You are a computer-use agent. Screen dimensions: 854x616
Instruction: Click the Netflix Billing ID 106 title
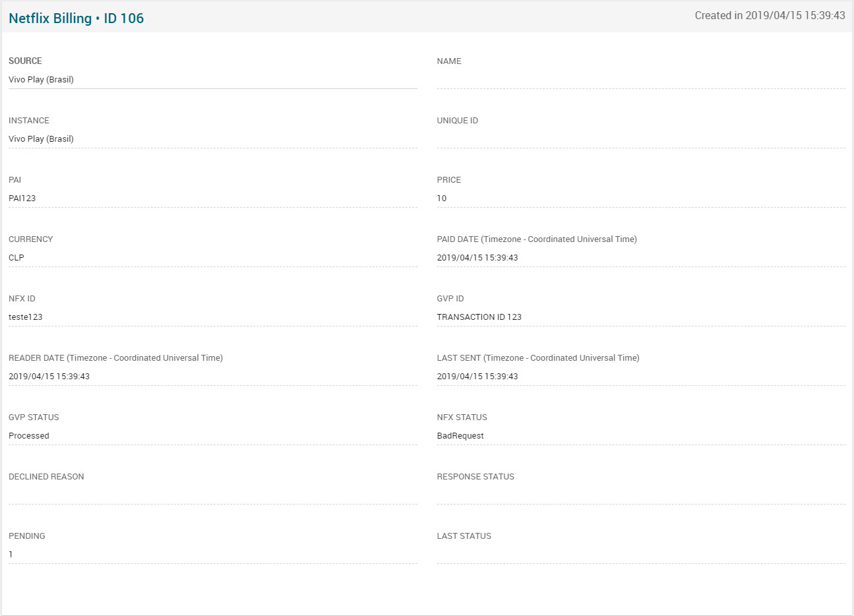click(76, 18)
